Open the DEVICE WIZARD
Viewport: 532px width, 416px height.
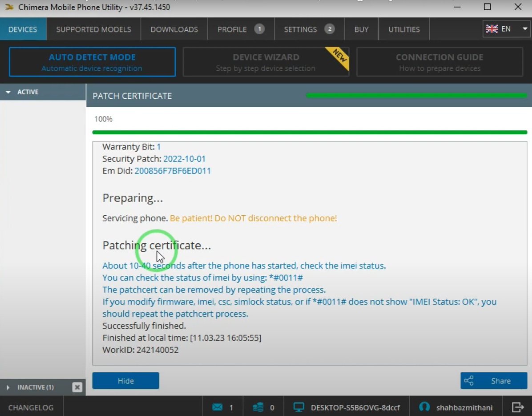click(266, 62)
